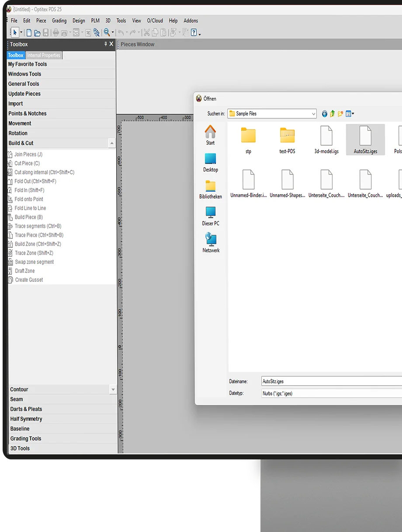Screen dimensions: 402x532
Task: Switch to Internal Properties tab
Action: [x=44, y=56]
